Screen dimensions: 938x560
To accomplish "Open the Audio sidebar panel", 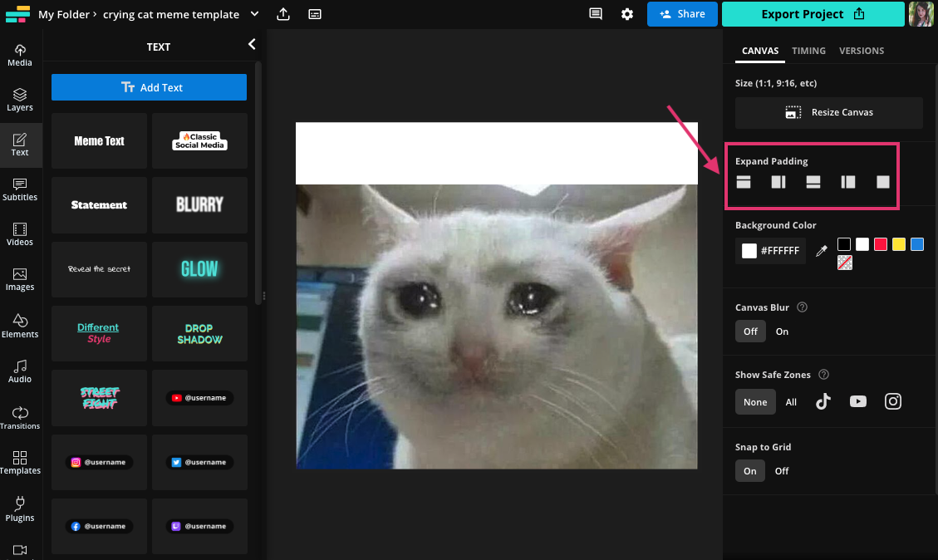I will [20, 371].
